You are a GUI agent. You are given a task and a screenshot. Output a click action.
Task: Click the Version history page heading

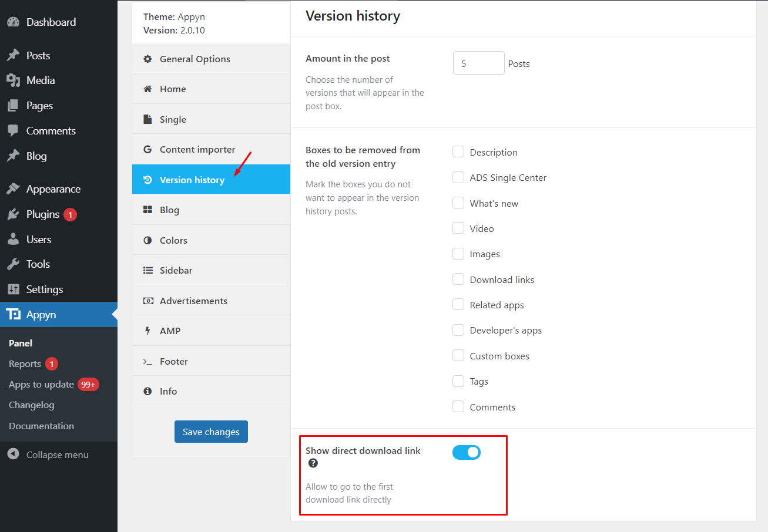pyautogui.click(x=353, y=16)
